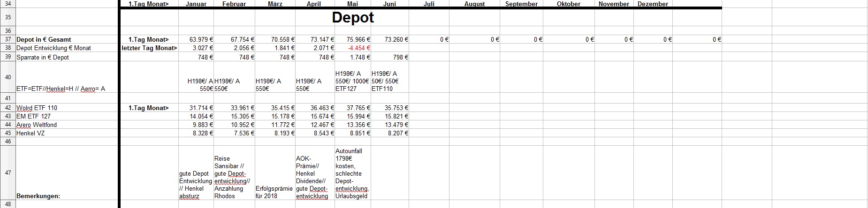Screen dimensions: 868x208
Task: Click the '7.536 €' February Henkel value
Action: (x=234, y=133)
